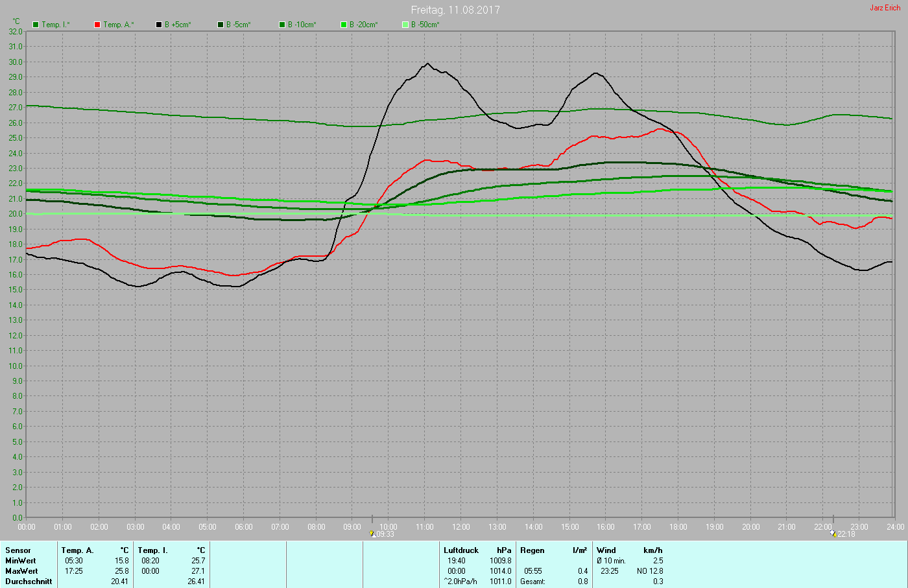Select the light green B -50cm swatch
908x588 pixels.
pos(405,25)
